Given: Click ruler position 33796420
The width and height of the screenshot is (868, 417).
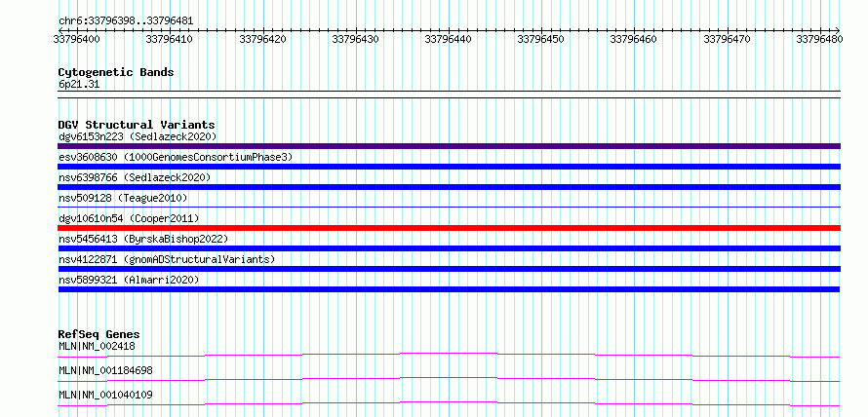Looking at the screenshot, I should pyautogui.click(x=262, y=39).
